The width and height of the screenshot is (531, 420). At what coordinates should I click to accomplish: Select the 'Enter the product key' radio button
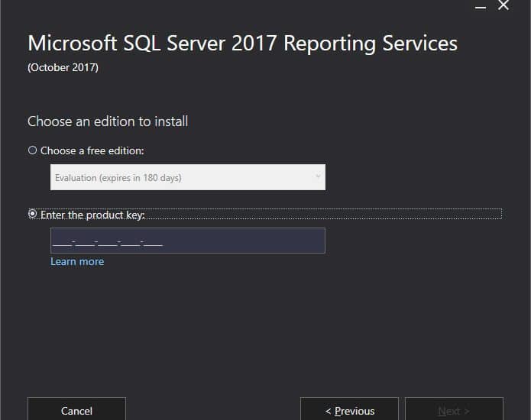click(x=32, y=214)
